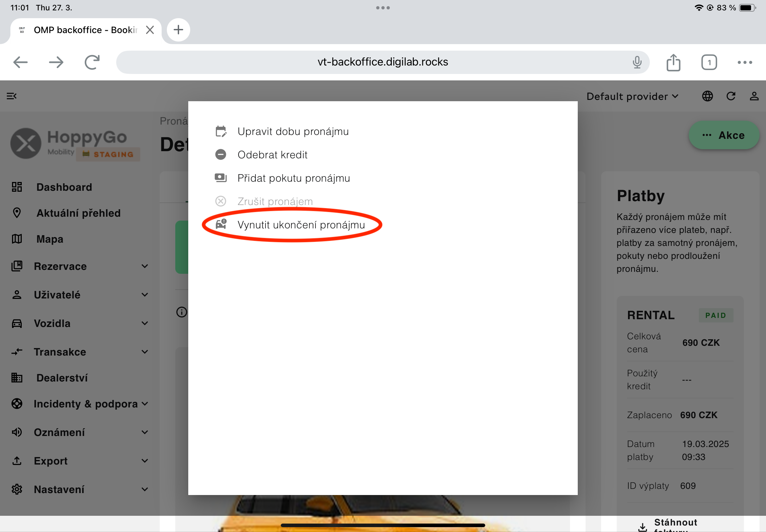The image size is (766, 532).
Task: Reload page with browser refresh arrow
Action: [92, 62]
